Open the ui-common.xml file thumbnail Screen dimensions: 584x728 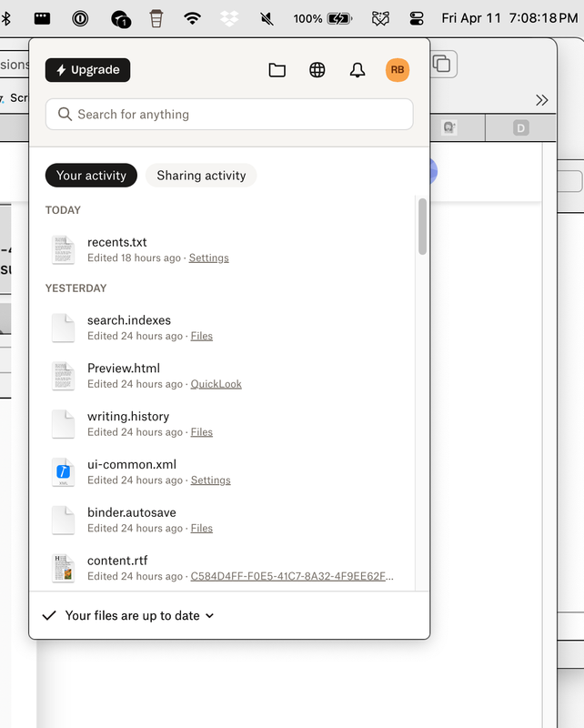(x=63, y=472)
